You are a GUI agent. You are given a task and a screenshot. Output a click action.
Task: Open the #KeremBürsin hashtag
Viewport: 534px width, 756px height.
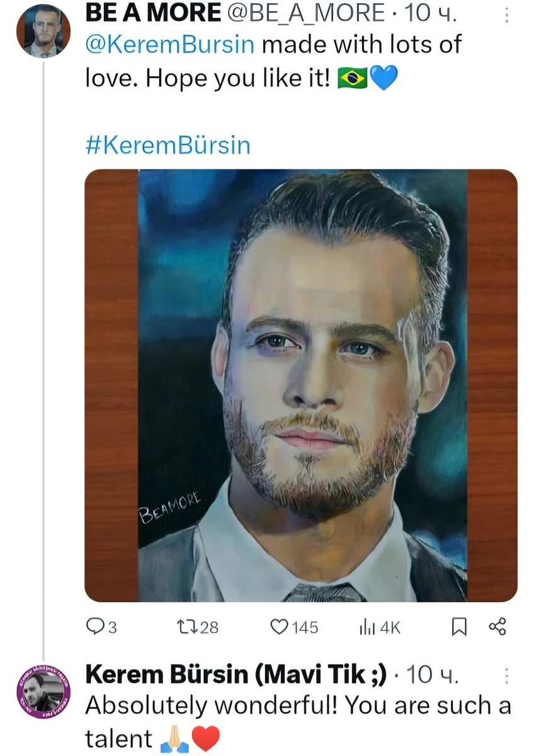pyautogui.click(x=167, y=146)
